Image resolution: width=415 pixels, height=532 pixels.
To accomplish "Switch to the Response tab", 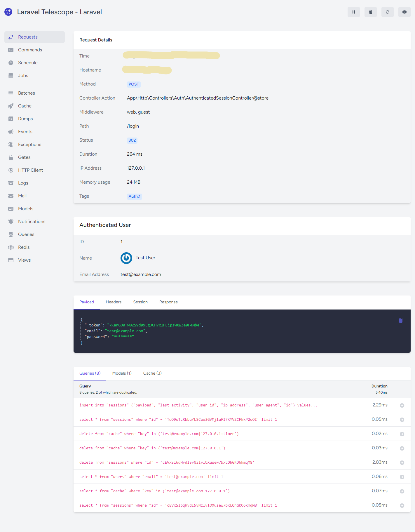I will pos(168,302).
